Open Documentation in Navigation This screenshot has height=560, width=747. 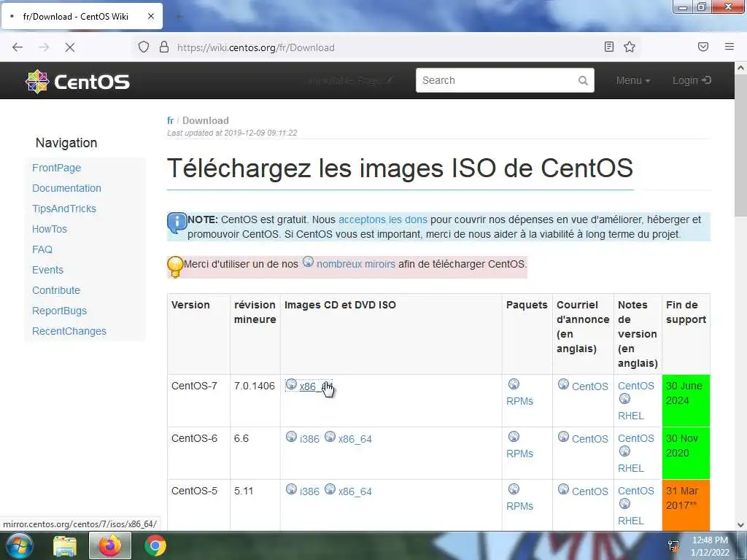pyautogui.click(x=66, y=188)
